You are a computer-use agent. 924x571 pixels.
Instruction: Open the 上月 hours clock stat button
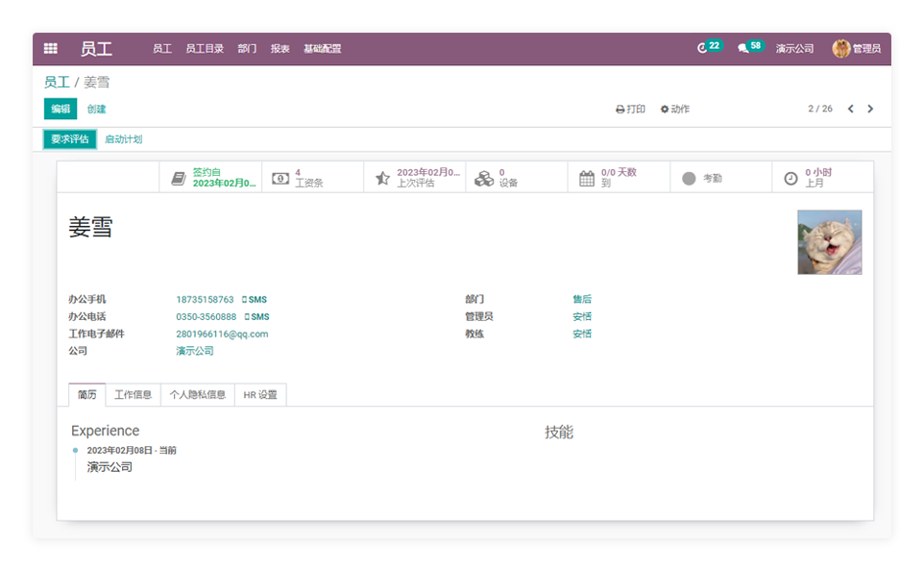[822, 178]
